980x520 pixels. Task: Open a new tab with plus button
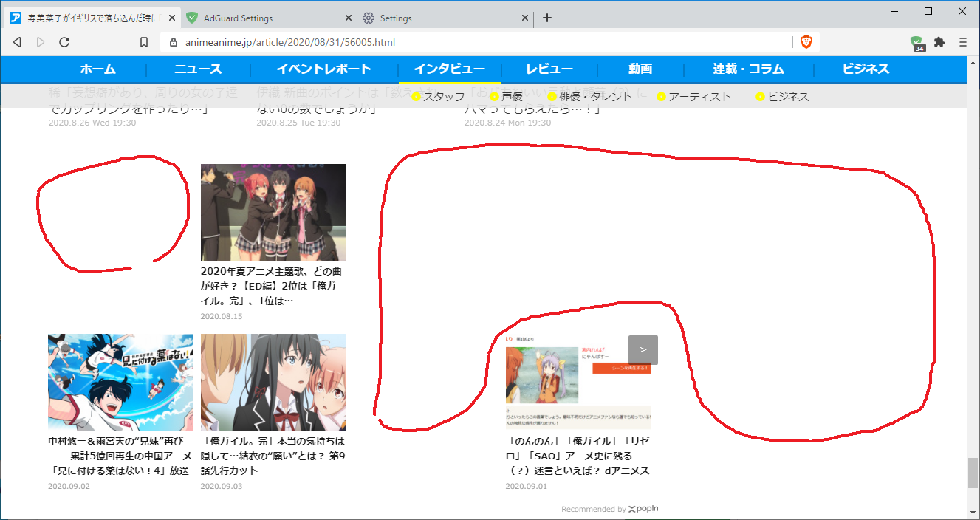[547, 18]
